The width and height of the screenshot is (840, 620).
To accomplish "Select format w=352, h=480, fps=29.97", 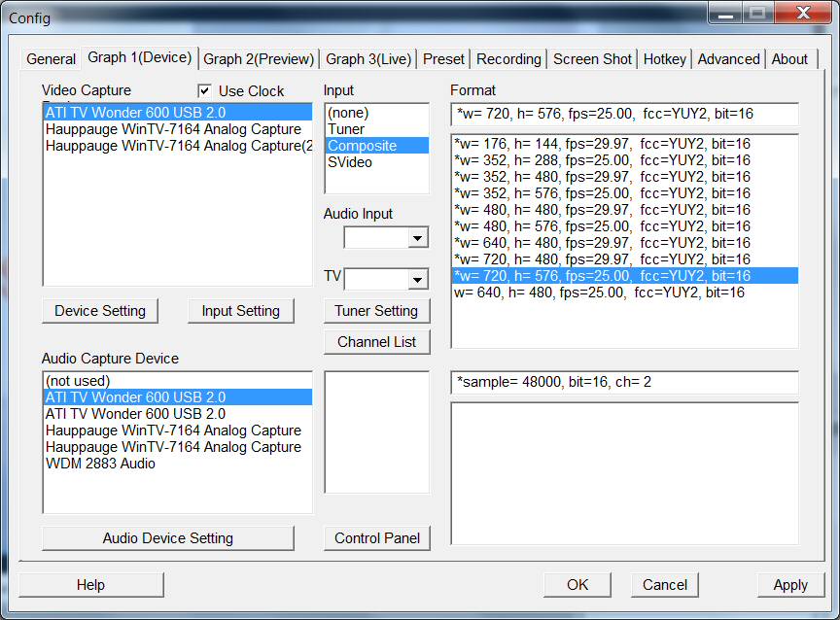I will (x=624, y=177).
